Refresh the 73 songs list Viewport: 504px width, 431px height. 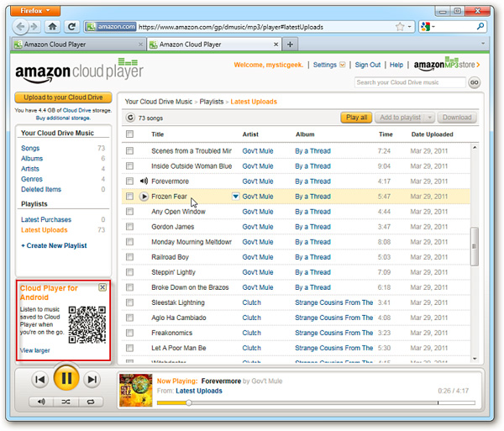pos(130,118)
